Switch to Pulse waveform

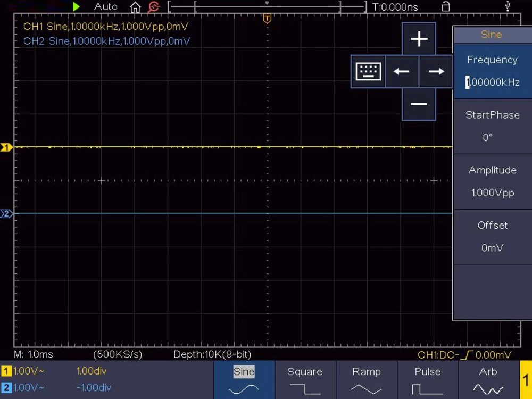click(428, 380)
